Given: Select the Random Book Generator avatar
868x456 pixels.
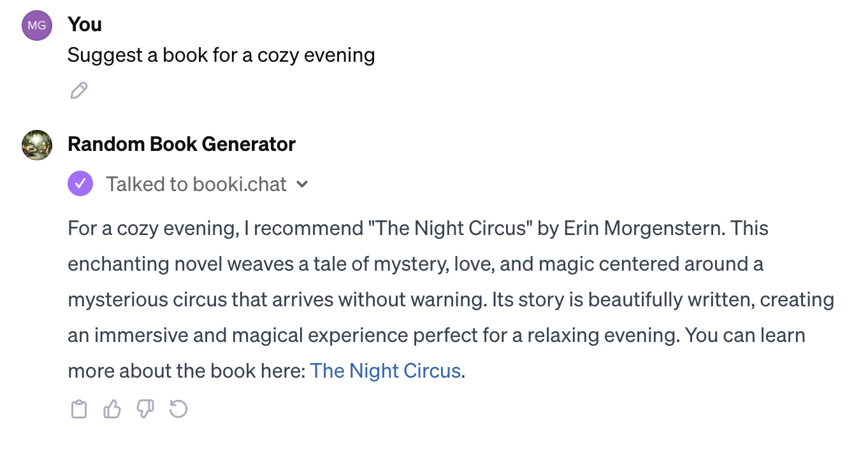Looking at the screenshot, I should pyautogui.click(x=36, y=145).
